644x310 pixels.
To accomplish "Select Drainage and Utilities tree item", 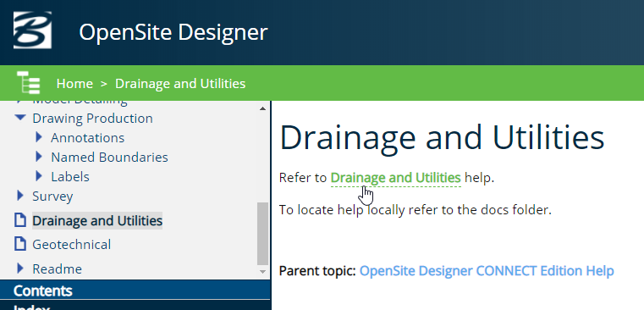I will pyautogui.click(x=97, y=221).
